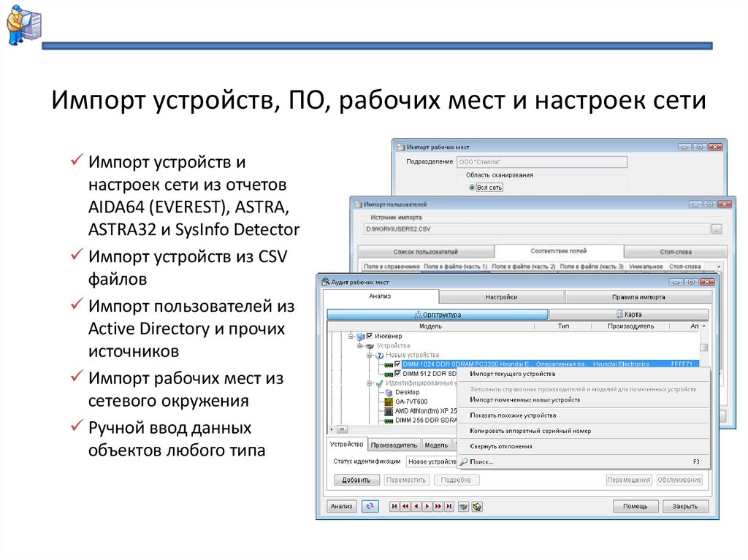Click the refresh icon beside Анализ button
Image resolution: width=748 pixels, height=560 pixels.
click(369, 507)
